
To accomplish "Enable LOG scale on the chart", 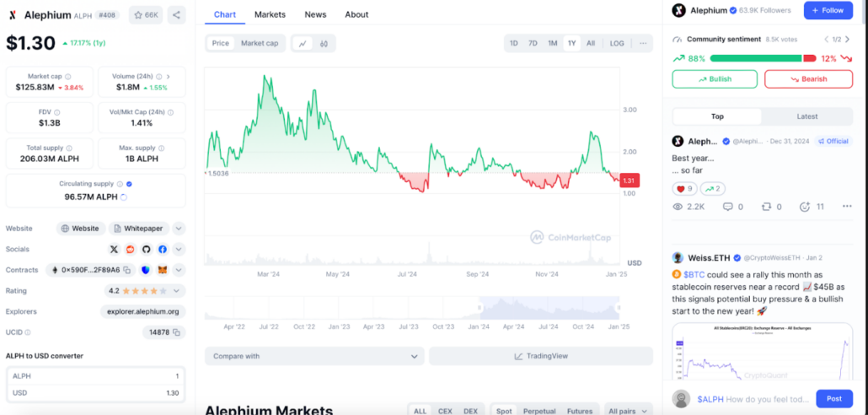I will [x=617, y=43].
